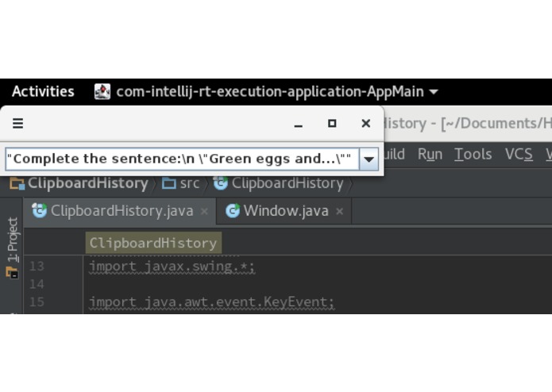This screenshot has width=552, height=392.
Task: Maximize the small clipboard window
Action: click(x=332, y=124)
